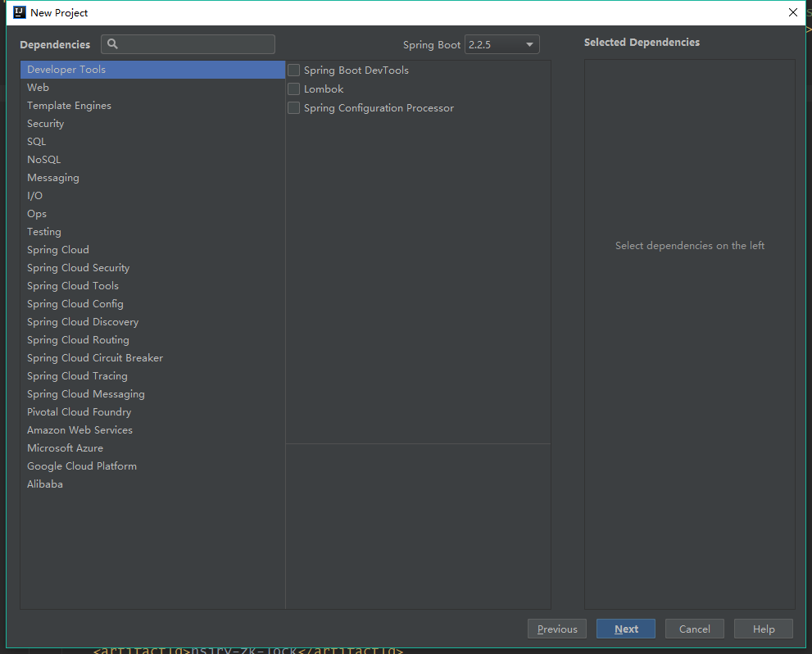
Task: Choose the Security category
Action: (152, 124)
